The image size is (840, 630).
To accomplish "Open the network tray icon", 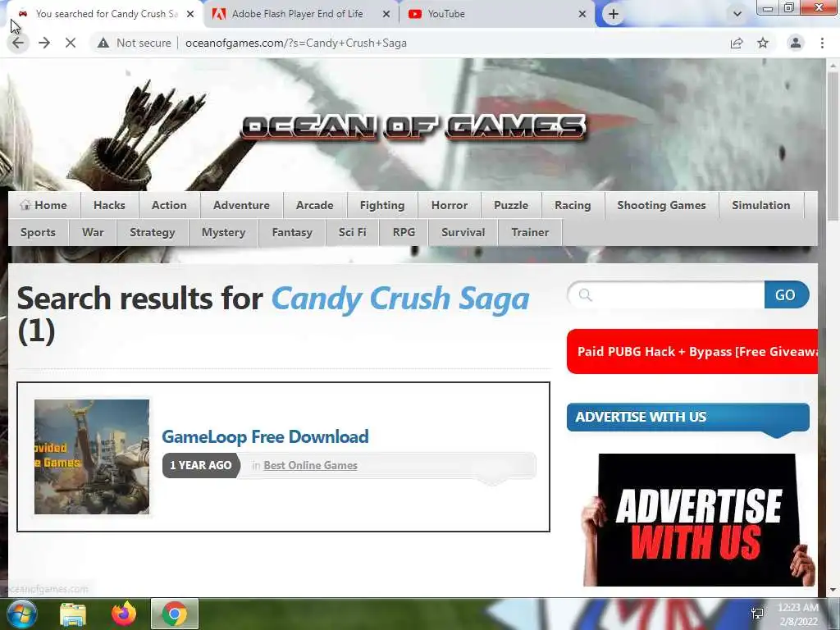I will (x=757, y=614).
